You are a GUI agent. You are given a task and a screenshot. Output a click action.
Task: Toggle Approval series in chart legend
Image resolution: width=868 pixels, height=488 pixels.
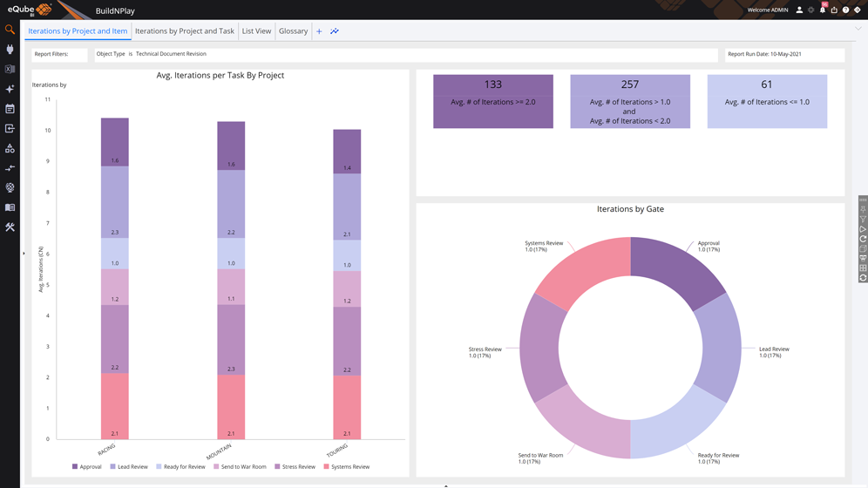click(x=87, y=467)
